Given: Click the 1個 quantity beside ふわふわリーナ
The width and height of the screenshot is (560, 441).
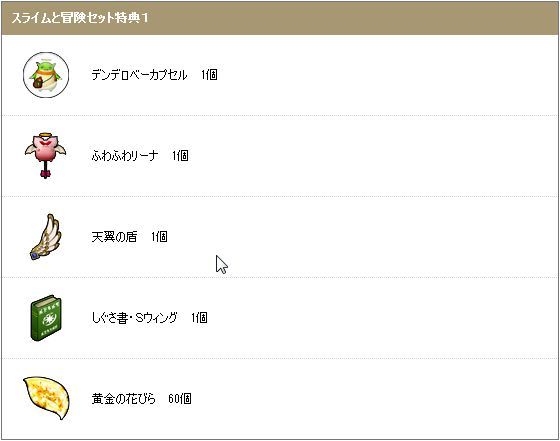Looking at the screenshot, I should 180,156.
